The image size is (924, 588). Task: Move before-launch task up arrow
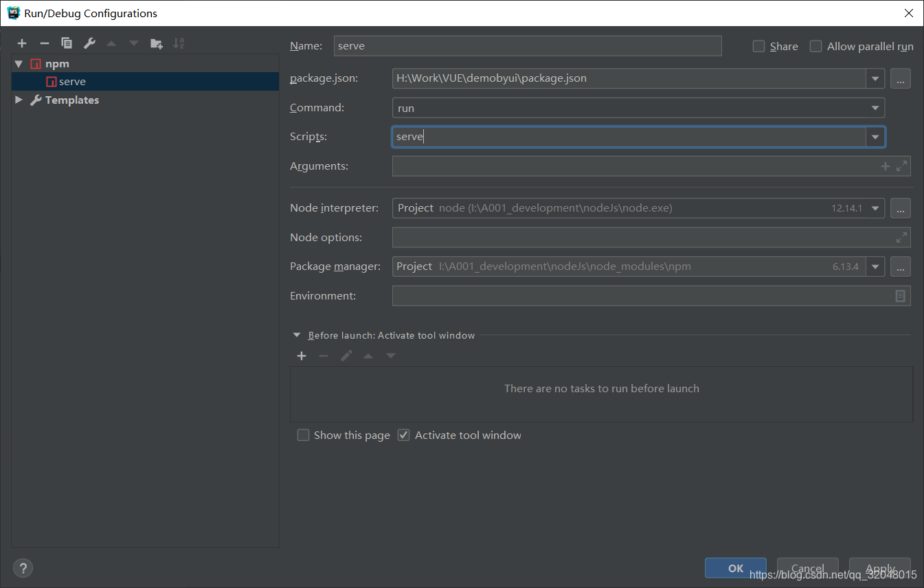pos(368,356)
